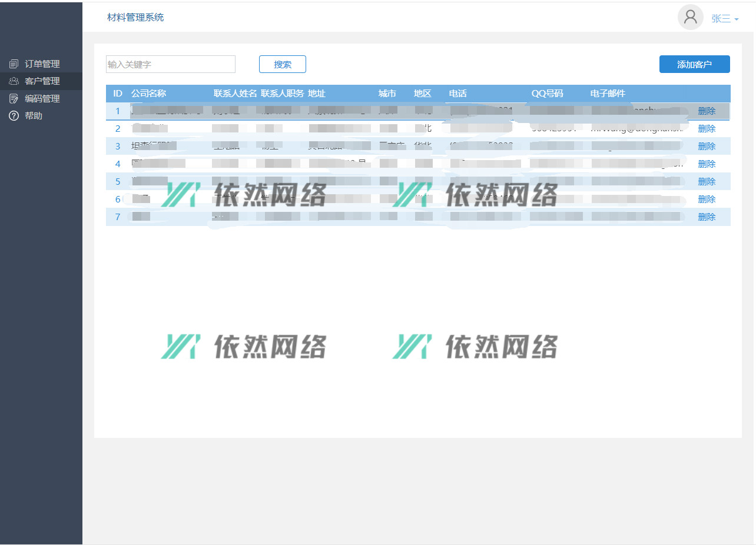This screenshot has height=545, width=756.
Task: Click the 客户管理 people icon
Action: click(14, 81)
